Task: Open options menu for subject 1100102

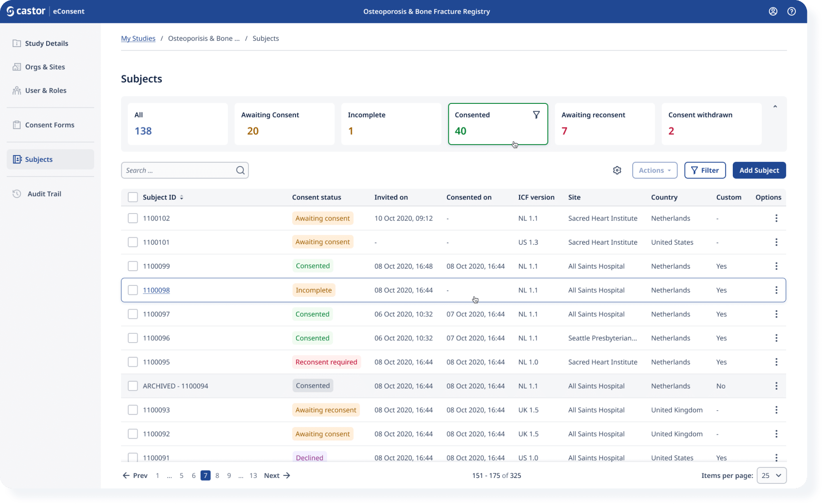Action: pyautogui.click(x=776, y=218)
